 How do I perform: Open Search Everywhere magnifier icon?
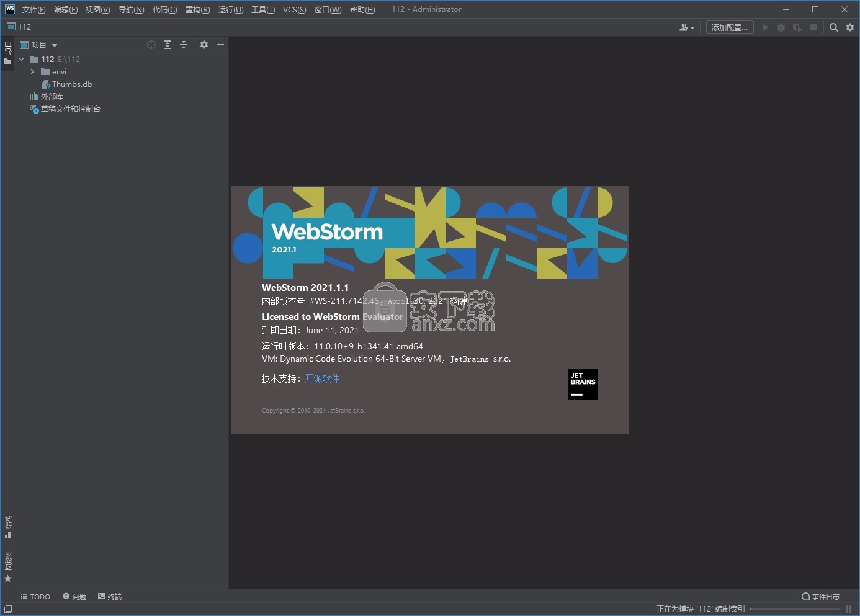pyautogui.click(x=834, y=27)
